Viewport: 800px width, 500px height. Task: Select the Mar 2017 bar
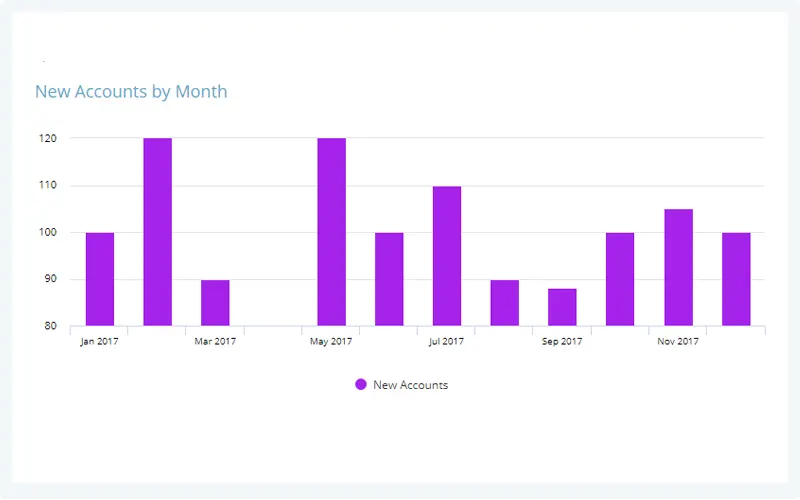pos(215,303)
